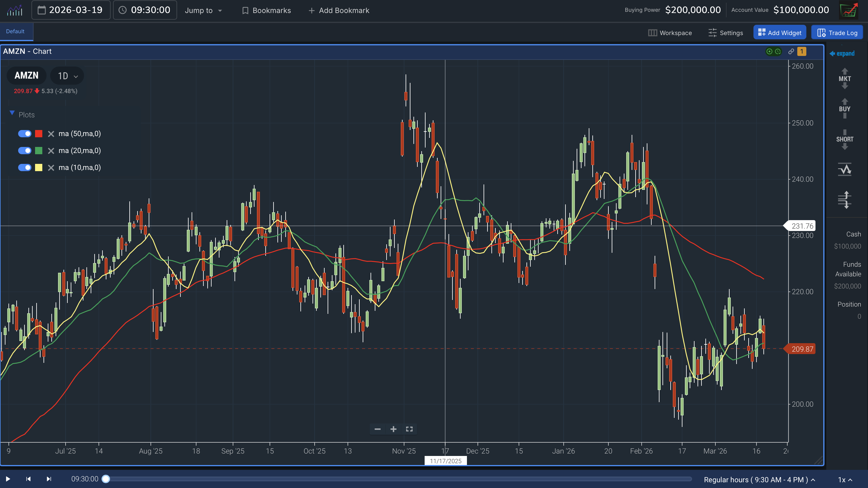Open the Trade Log

point(837,32)
